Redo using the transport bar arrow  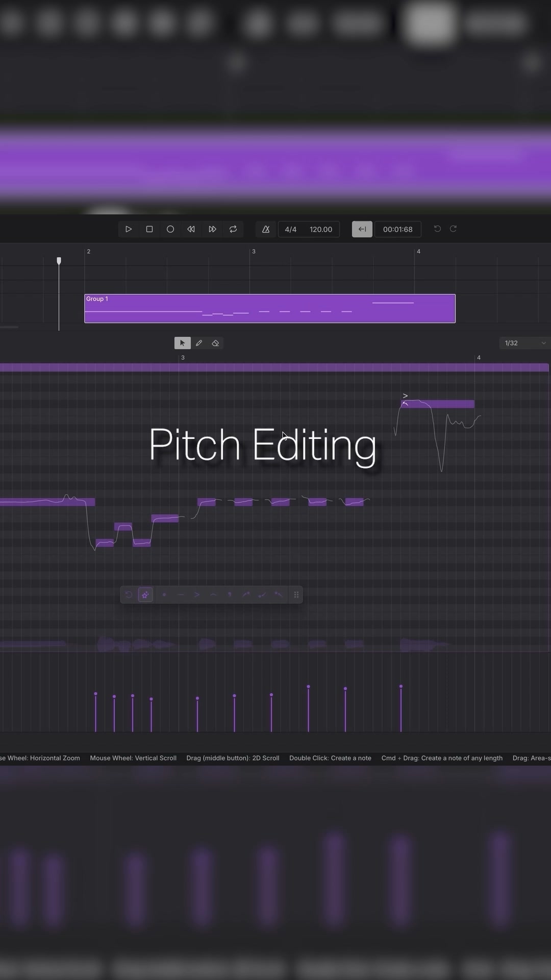(453, 229)
